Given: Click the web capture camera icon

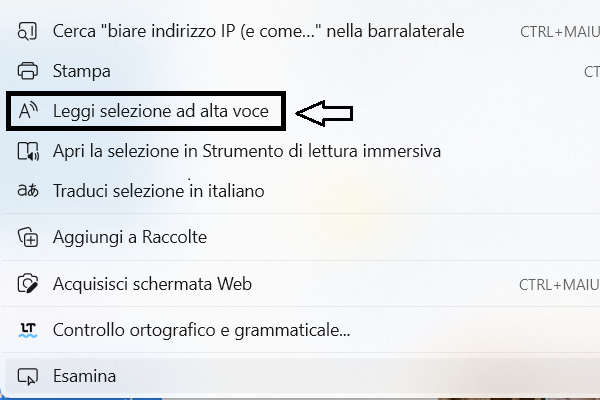Looking at the screenshot, I should (x=29, y=284).
